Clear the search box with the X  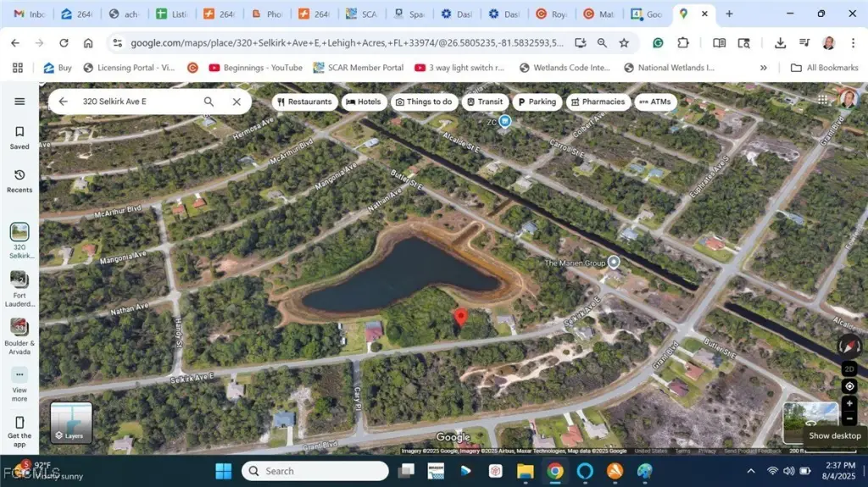point(236,102)
